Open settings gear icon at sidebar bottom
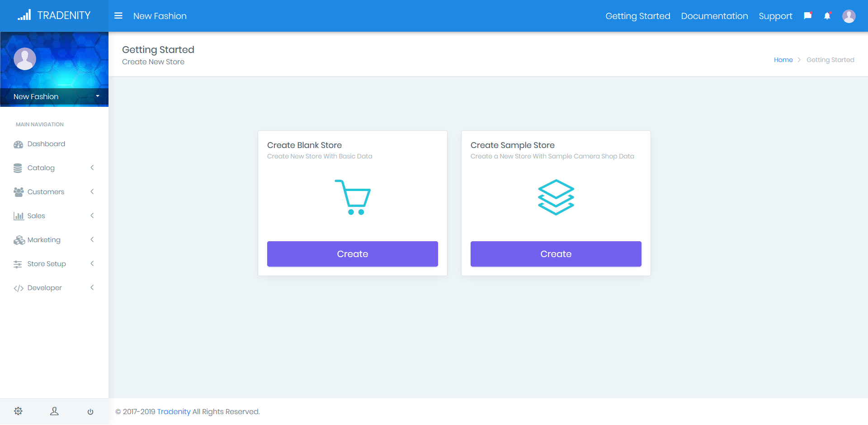The width and height of the screenshot is (868, 425). (x=18, y=411)
